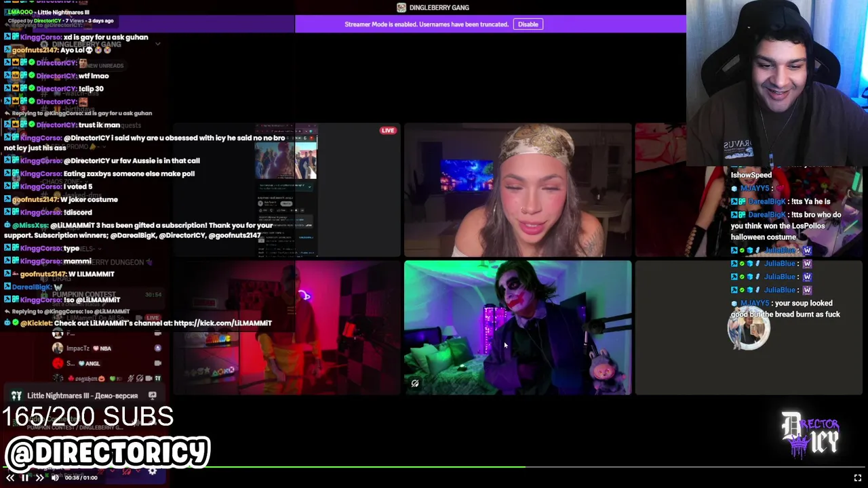Open the PUMPKIN CONTEST channel
The height and width of the screenshot is (488, 868).
point(84,295)
